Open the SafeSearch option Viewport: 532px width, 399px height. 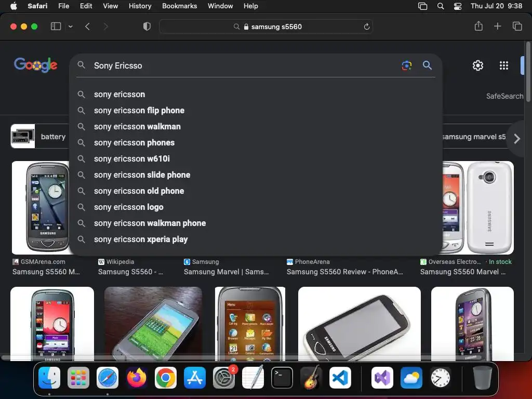click(x=504, y=96)
